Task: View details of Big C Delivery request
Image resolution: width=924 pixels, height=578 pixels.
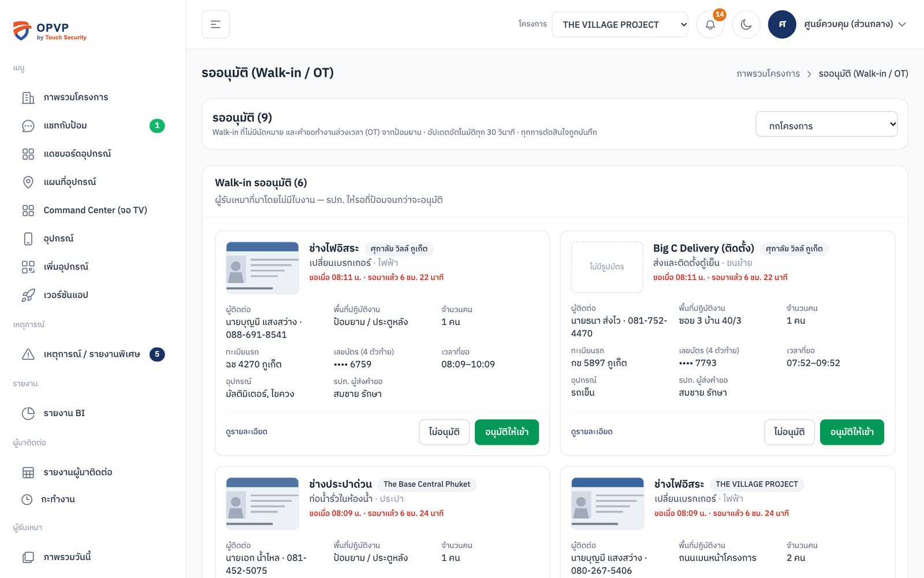Action: tap(592, 432)
